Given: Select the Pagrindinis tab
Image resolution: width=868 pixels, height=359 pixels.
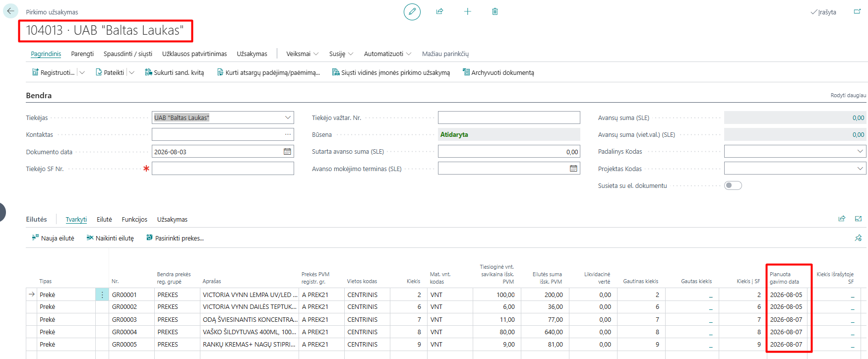Looking at the screenshot, I should coord(46,54).
